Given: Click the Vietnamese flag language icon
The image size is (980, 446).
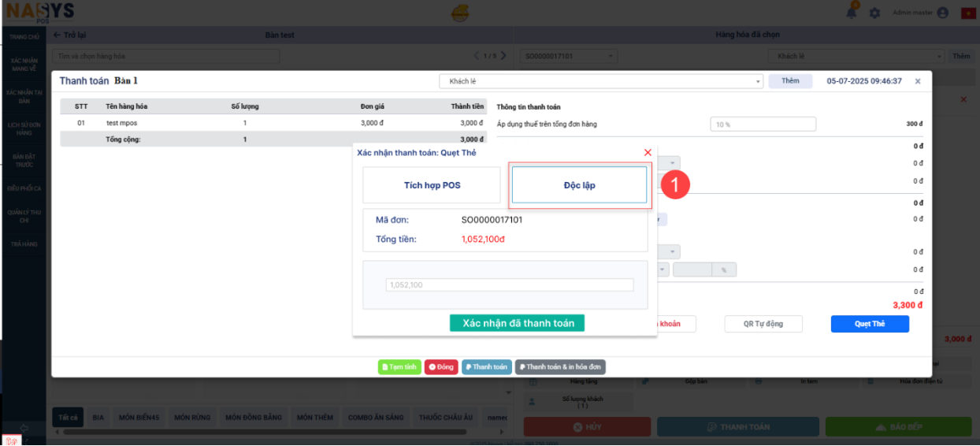Looking at the screenshot, I should 967,13.
